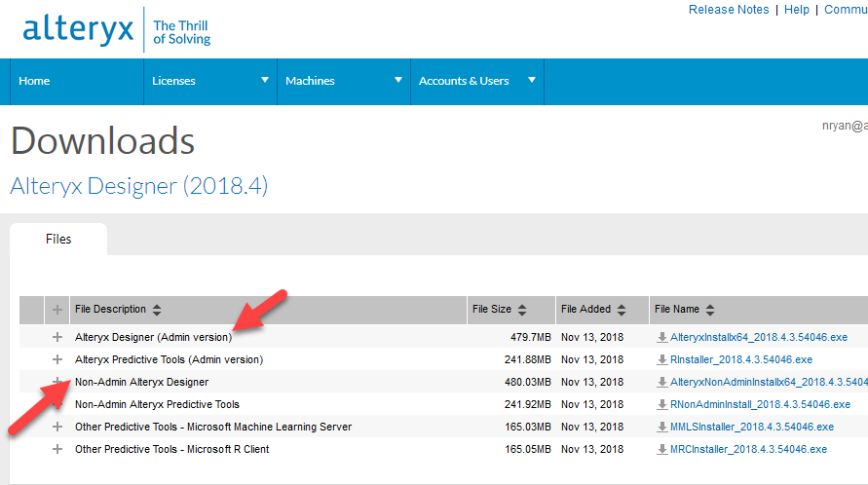Sort table by File Added

(x=622, y=310)
